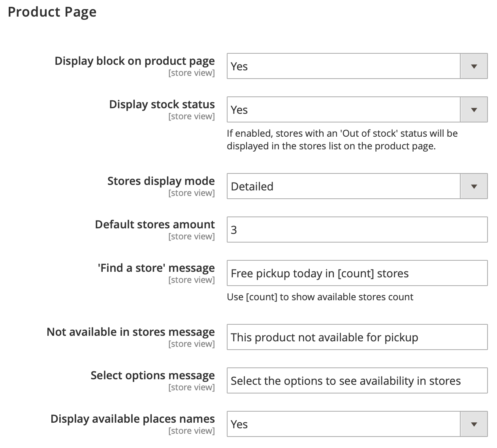The width and height of the screenshot is (497, 448).
Task: Click '[store view]' under Display stock status
Action: tap(192, 117)
